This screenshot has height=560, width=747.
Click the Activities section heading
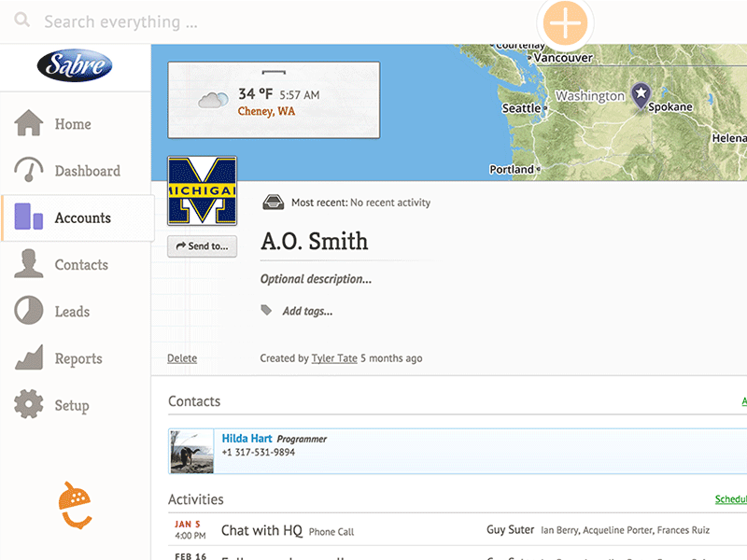coord(196,499)
